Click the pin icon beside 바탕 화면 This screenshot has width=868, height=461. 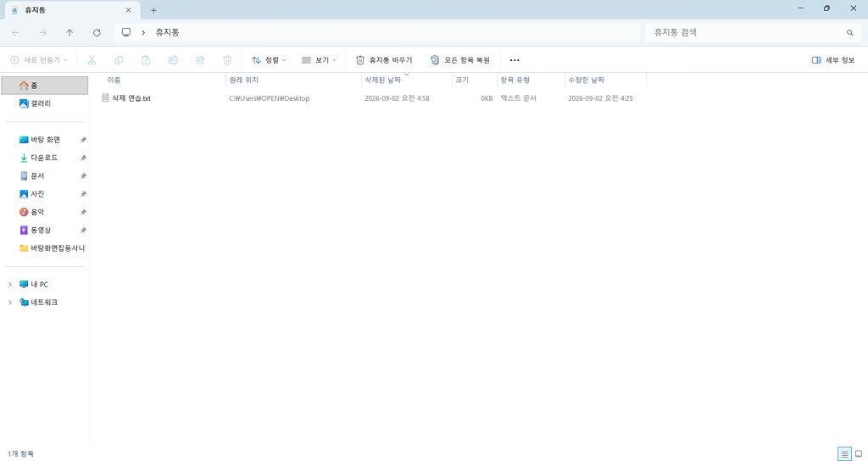pos(83,140)
